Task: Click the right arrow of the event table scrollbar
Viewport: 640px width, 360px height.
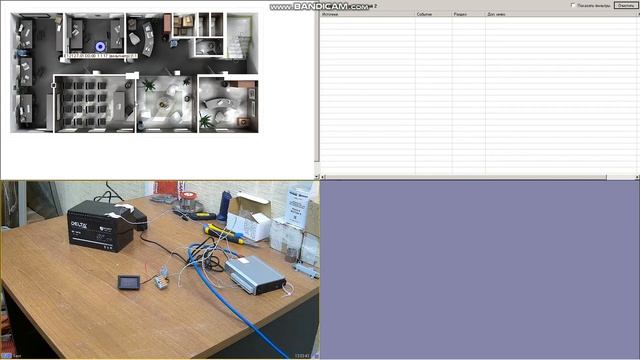Action: point(637,177)
